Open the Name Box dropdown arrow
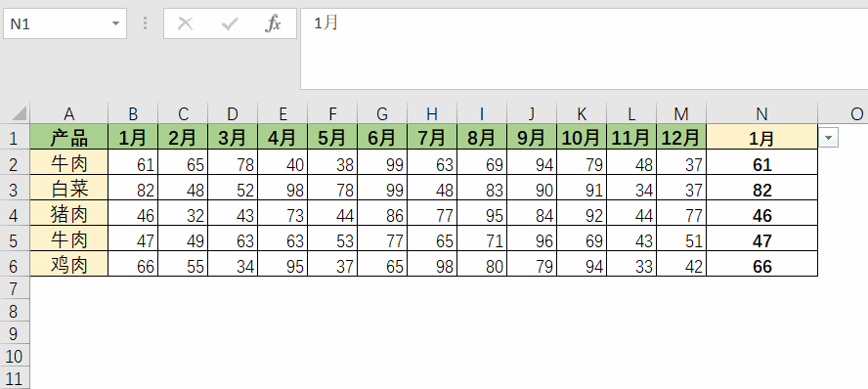 point(115,23)
